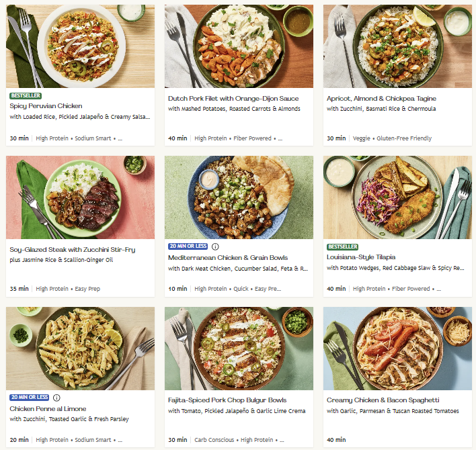
Task: Open Apricot, Almond & Chickpea Tagine title
Action: pos(380,99)
